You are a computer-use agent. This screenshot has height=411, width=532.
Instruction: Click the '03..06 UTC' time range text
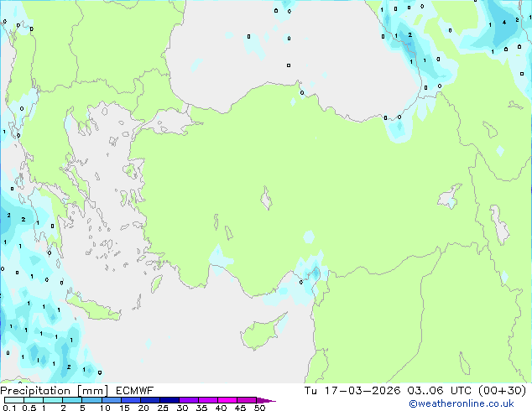point(440,391)
